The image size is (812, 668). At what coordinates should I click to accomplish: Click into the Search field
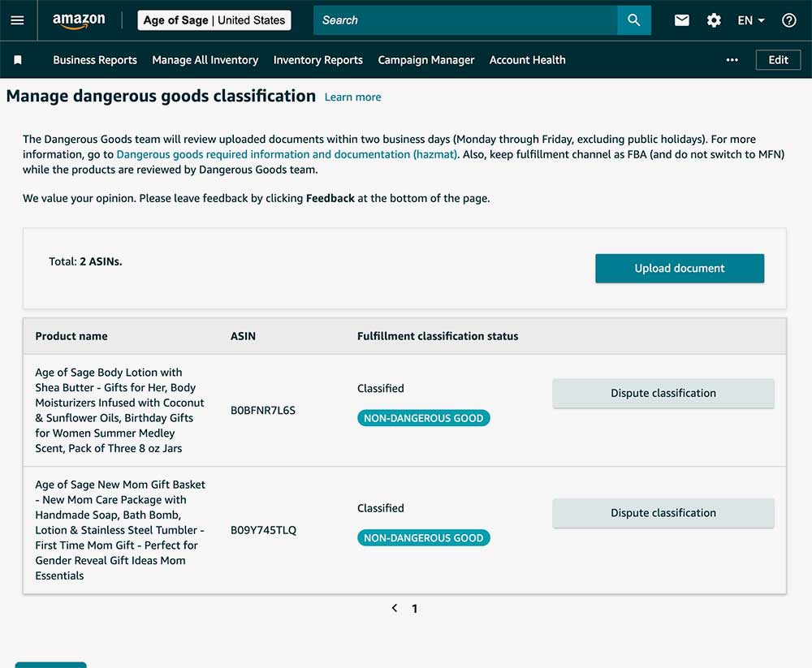465,20
